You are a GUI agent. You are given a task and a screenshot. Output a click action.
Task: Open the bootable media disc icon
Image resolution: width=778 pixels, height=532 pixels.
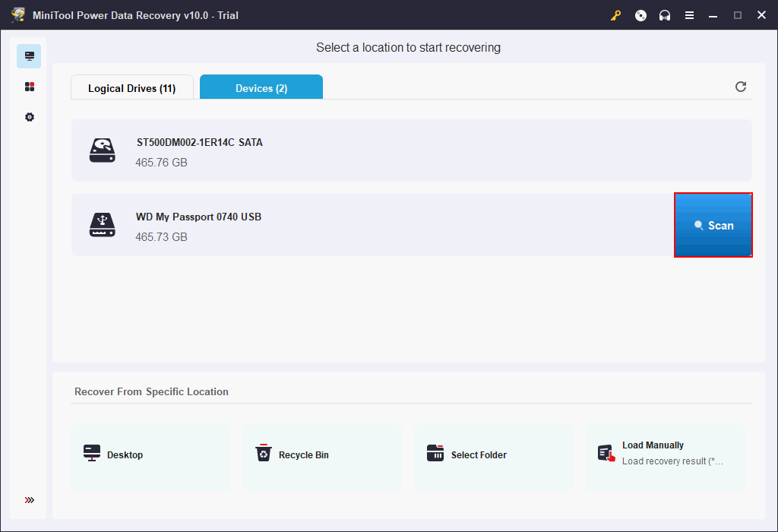pos(640,14)
